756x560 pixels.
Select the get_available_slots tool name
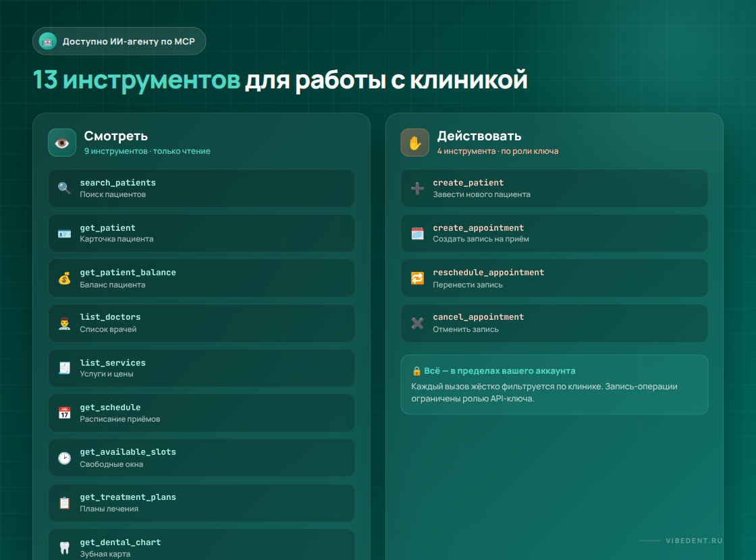(x=128, y=451)
